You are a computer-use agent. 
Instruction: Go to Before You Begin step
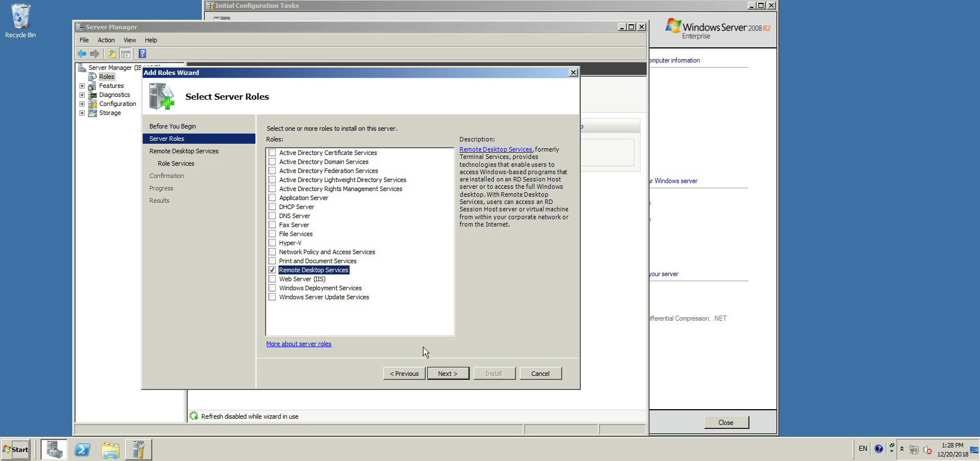[173, 126]
